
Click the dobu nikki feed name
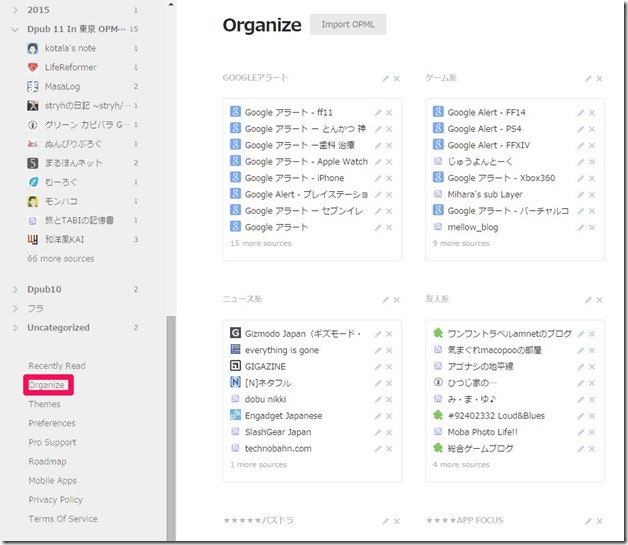pos(266,400)
